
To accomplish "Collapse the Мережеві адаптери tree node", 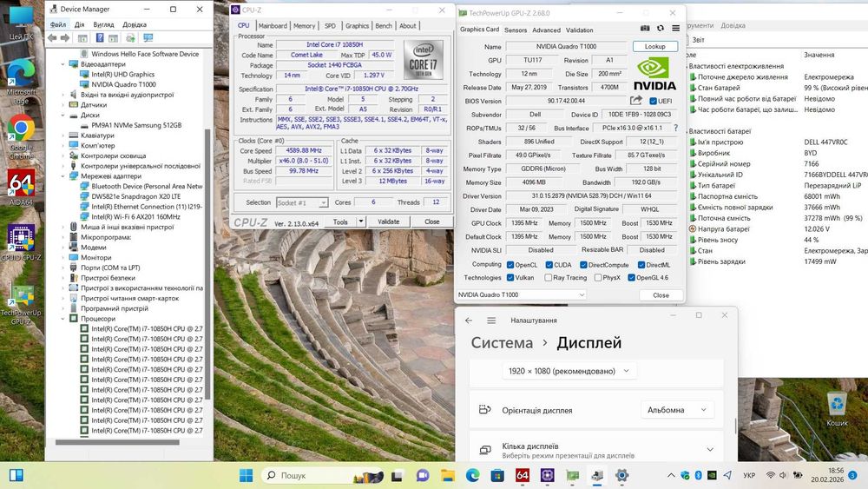I will (62, 176).
